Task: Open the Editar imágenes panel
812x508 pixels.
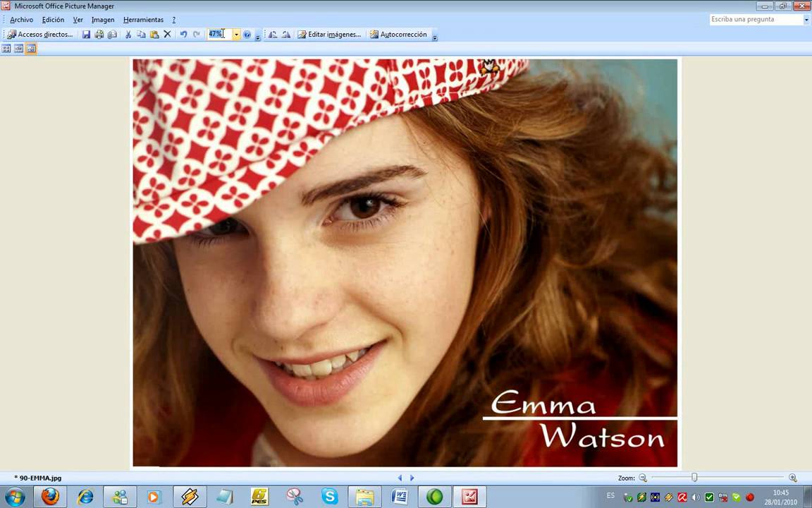Action: click(x=329, y=34)
